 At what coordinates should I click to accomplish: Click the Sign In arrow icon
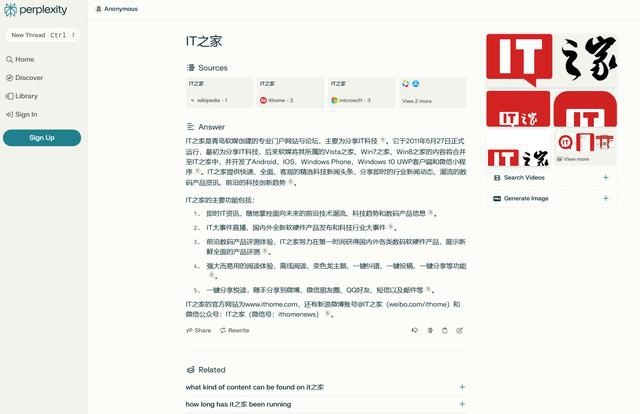click(9, 114)
